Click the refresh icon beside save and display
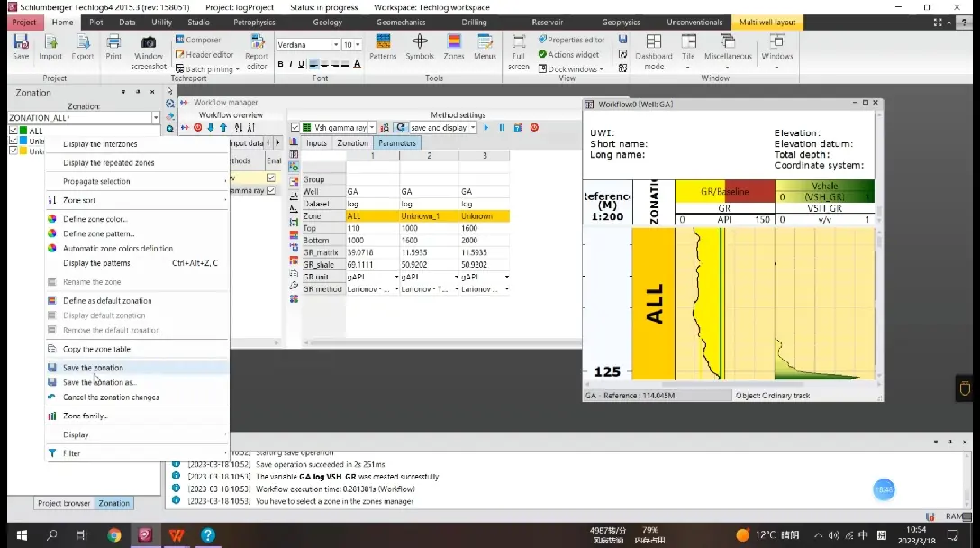Viewport: 980px width, 548px height. 401,128
